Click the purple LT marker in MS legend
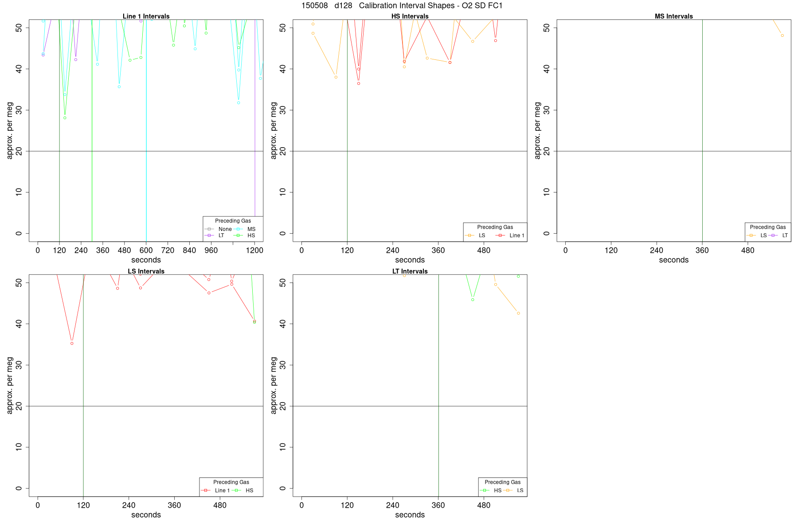 [x=773, y=235]
